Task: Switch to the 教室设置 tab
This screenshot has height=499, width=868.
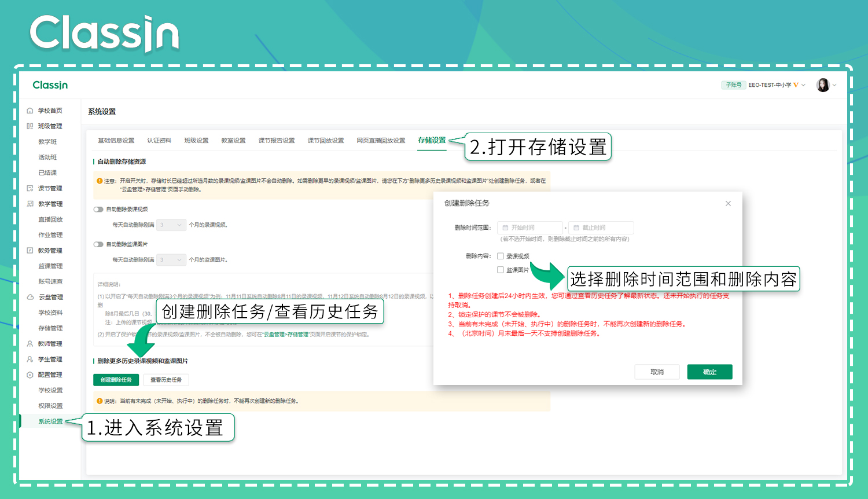Action: pyautogui.click(x=233, y=141)
